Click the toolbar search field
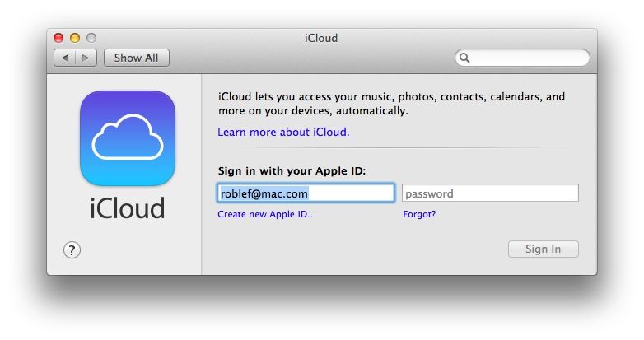This screenshot has width=644, height=340. pyautogui.click(x=527, y=58)
